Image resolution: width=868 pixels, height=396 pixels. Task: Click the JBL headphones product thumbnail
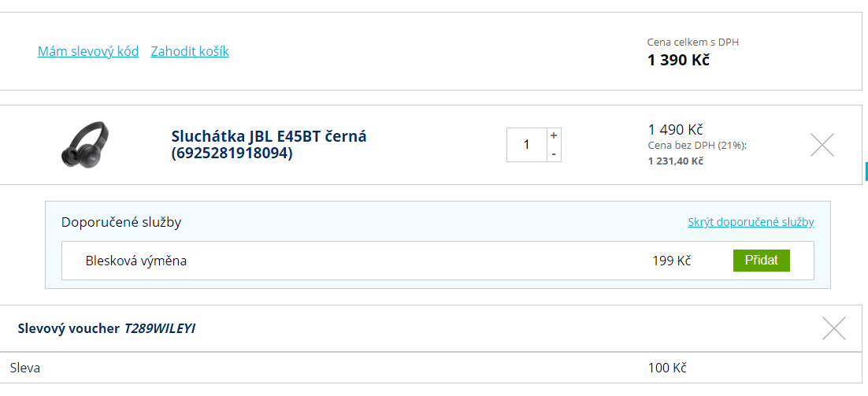click(85, 145)
